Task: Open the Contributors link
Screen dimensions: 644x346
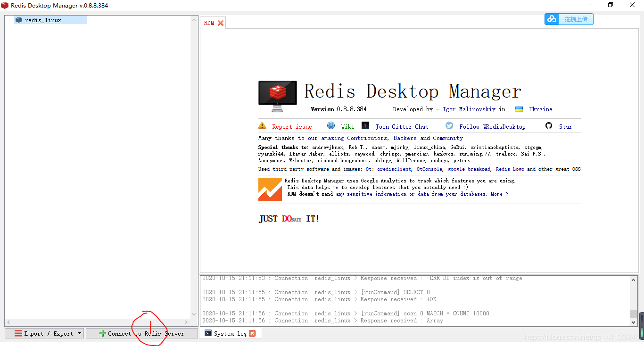Action: (x=367, y=138)
